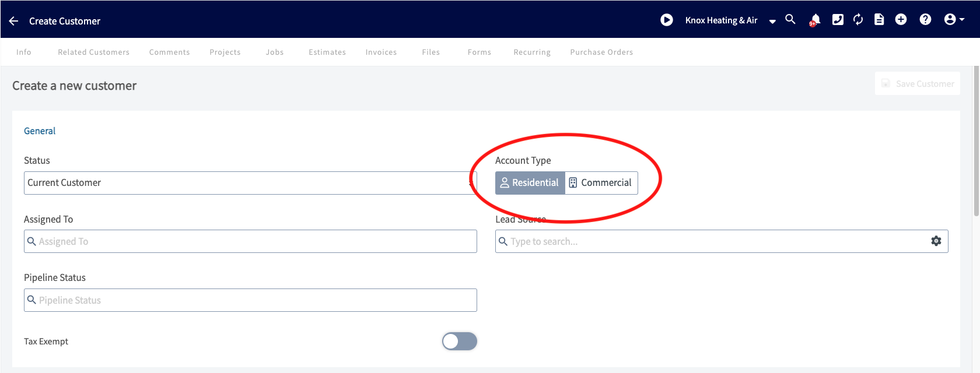Open the Jobs tab
980x373 pixels.
pyautogui.click(x=275, y=52)
